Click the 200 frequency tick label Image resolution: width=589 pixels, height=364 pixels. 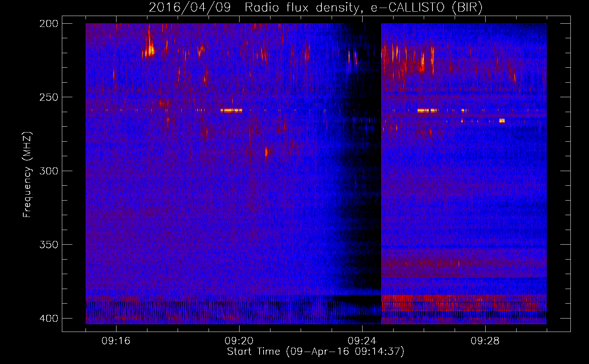(x=48, y=23)
